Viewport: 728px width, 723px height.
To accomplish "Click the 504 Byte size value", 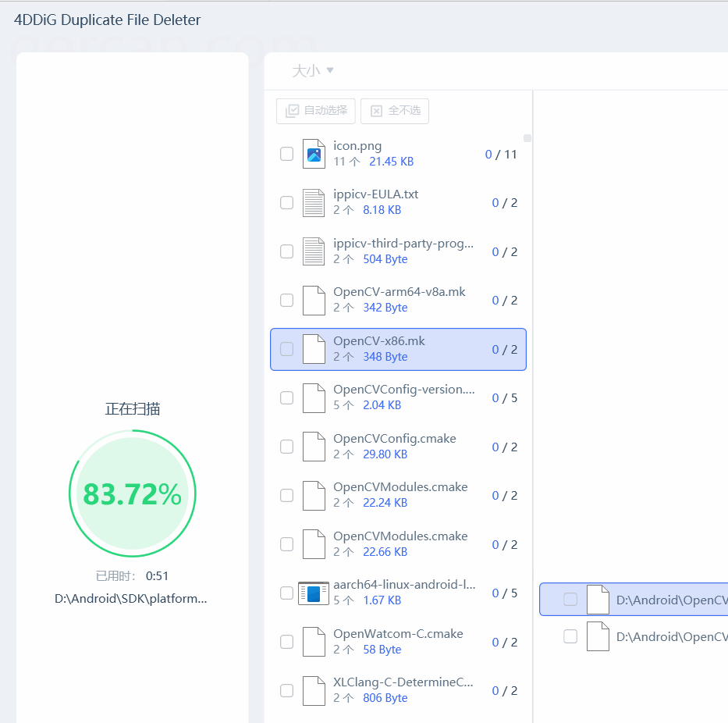I will click(385, 259).
